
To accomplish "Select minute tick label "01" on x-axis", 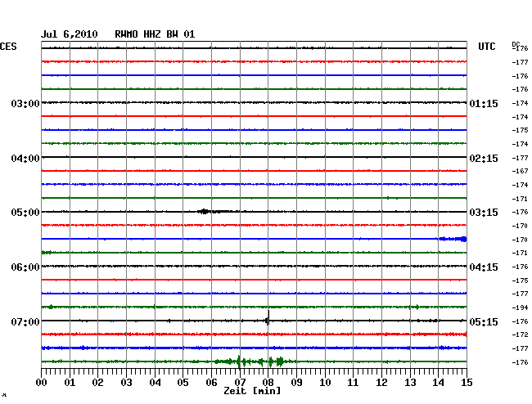I will (x=70, y=383).
